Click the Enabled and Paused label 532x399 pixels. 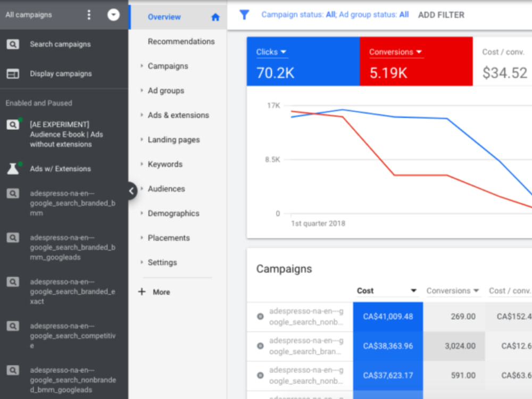pyautogui.click(x=39, y=103)
